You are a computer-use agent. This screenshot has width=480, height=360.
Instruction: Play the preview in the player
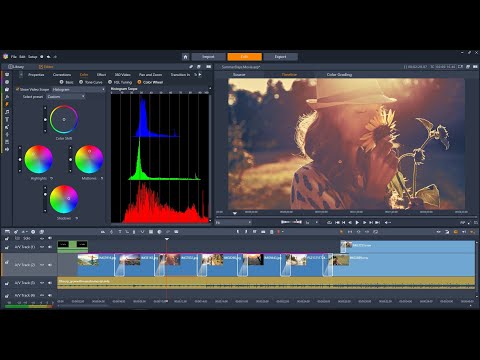click(357, 222)
